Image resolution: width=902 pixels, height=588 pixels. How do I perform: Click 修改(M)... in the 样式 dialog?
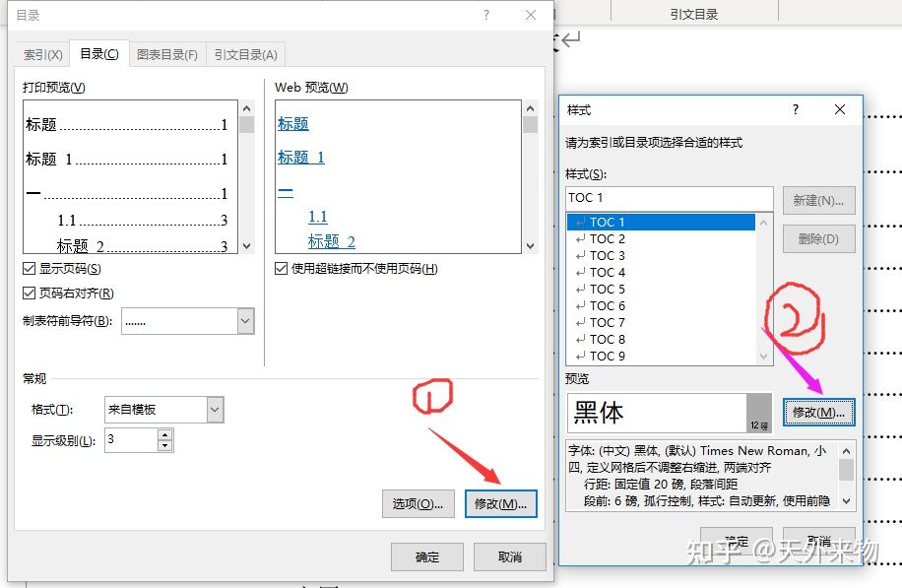[x=818, y=412]
